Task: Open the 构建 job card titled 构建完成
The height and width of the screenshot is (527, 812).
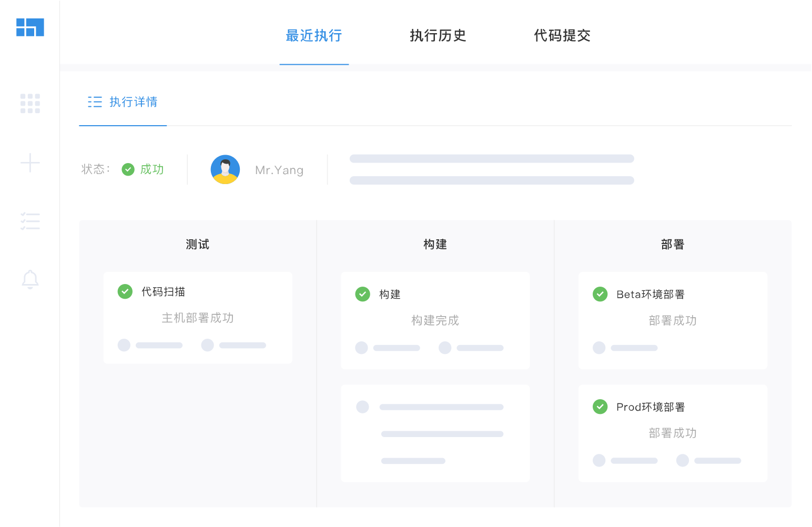Action: pyautogui.click(x=435, y=320)
